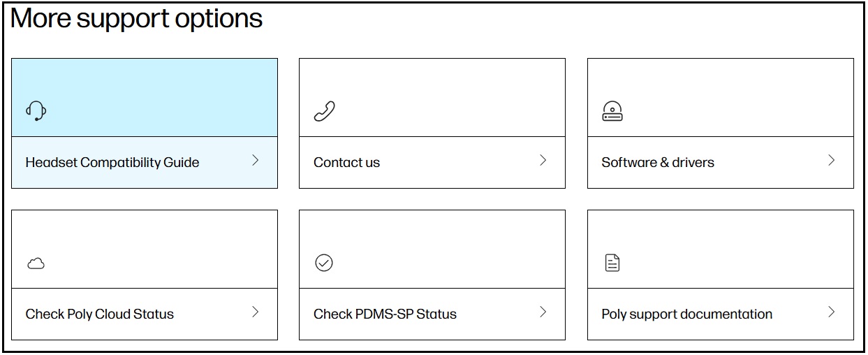Click arrow beside Poly support documentation
This screenshot has width=868, height=355.
(832, 312)
